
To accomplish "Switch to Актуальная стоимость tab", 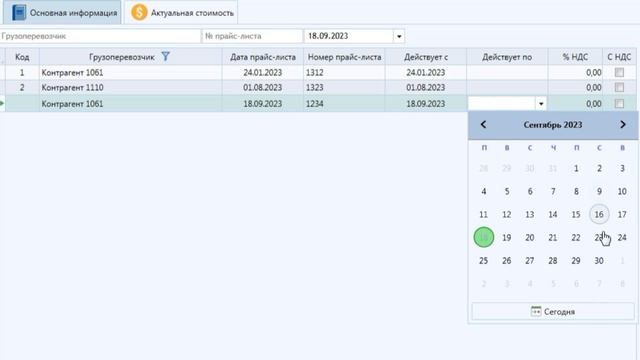I will (181, 13).
